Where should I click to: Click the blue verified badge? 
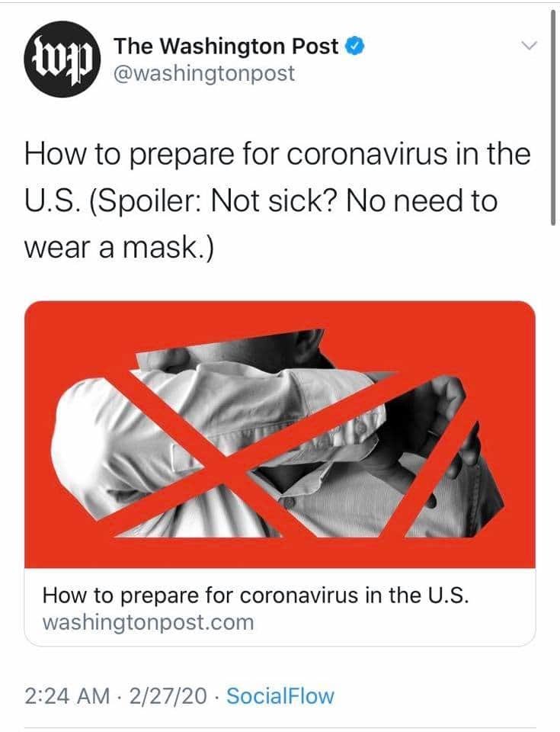[x=355, y=46]
